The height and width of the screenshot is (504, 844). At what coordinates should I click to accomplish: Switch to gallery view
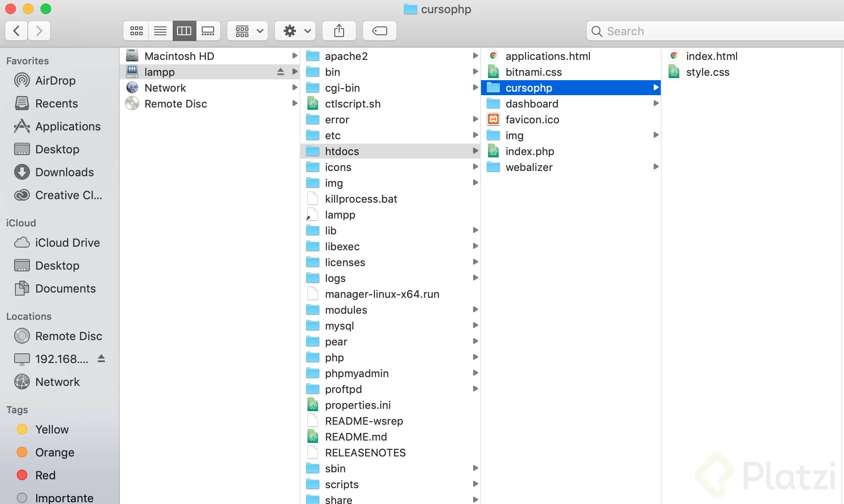point(208,31)
